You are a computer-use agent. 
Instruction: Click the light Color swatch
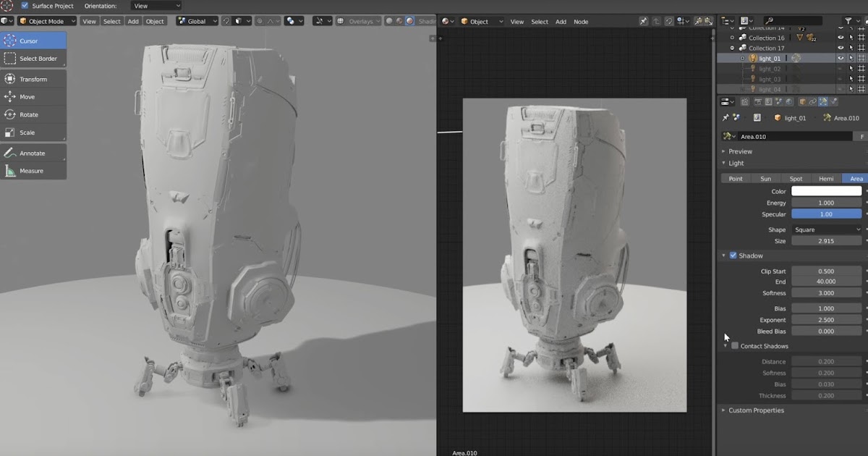pos(826,191)
